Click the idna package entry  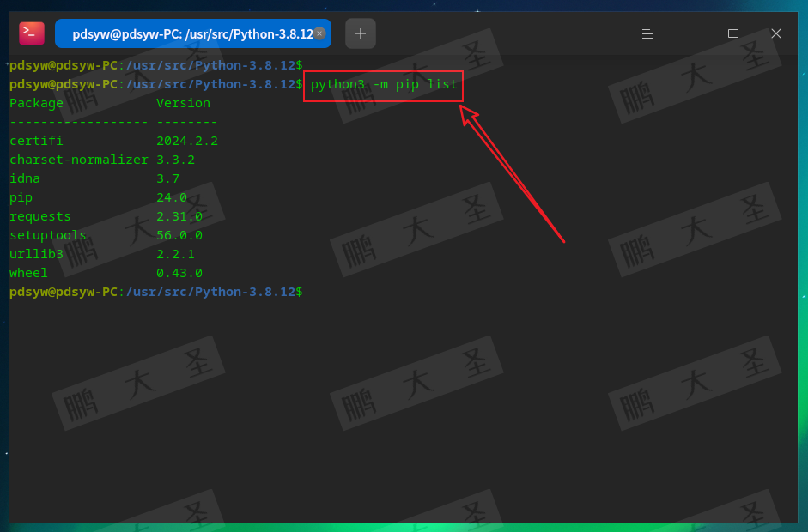[x=25, y=178]
